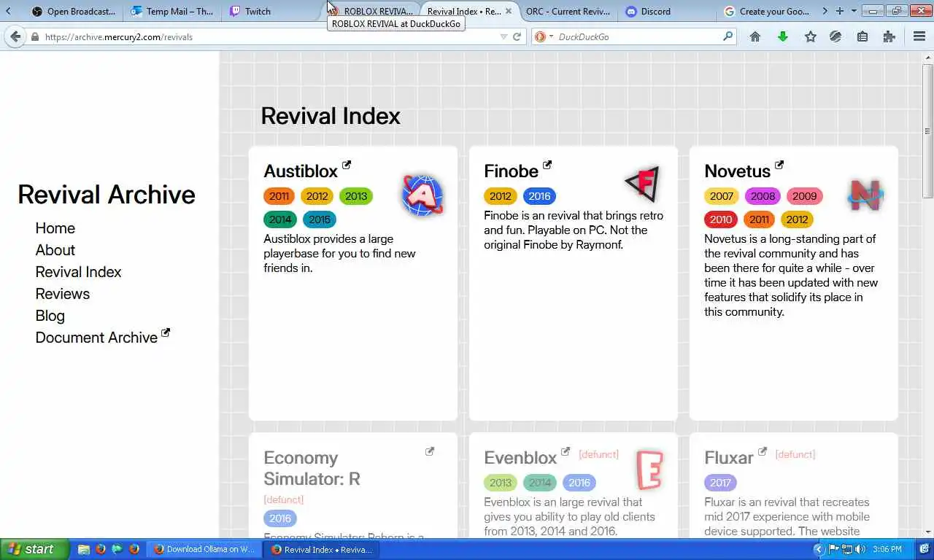The width and height of the screenshot is (934, 560).
Task: Open Novetus external link icon
Action: 779,165
